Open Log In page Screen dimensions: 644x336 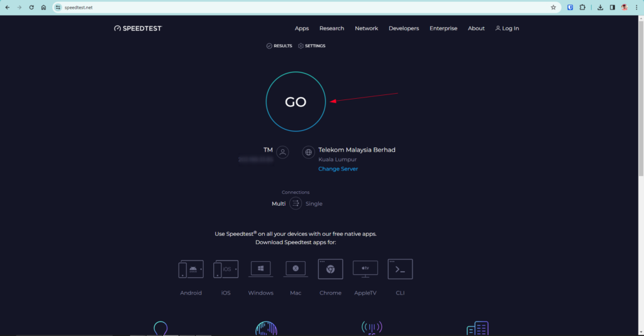click(507, 28)
